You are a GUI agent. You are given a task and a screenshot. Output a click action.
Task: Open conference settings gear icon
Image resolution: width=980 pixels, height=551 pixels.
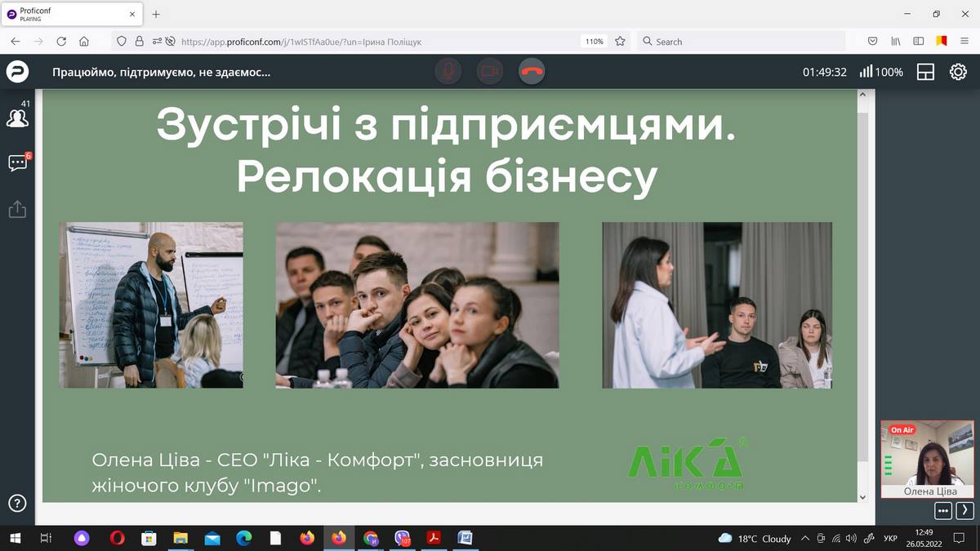tap(958, 72)
